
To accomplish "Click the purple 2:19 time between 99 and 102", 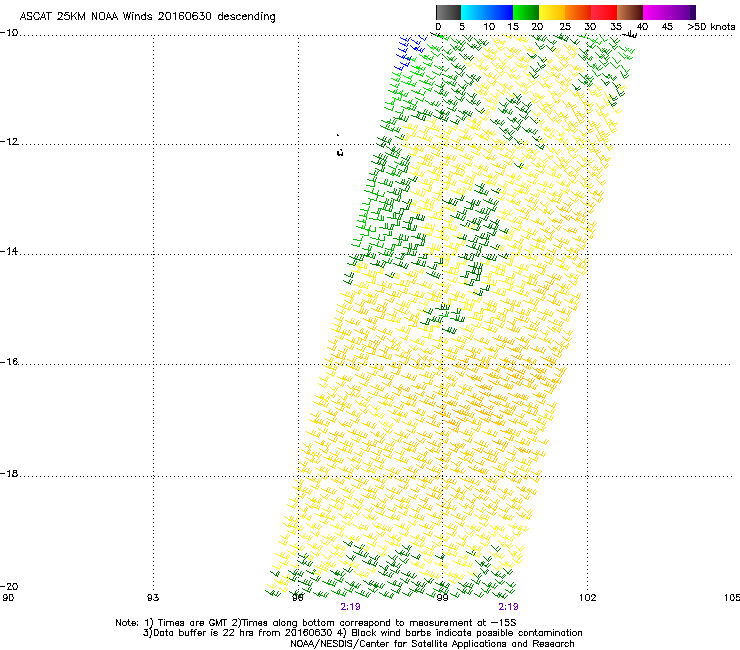I will [x=508, y=607].
